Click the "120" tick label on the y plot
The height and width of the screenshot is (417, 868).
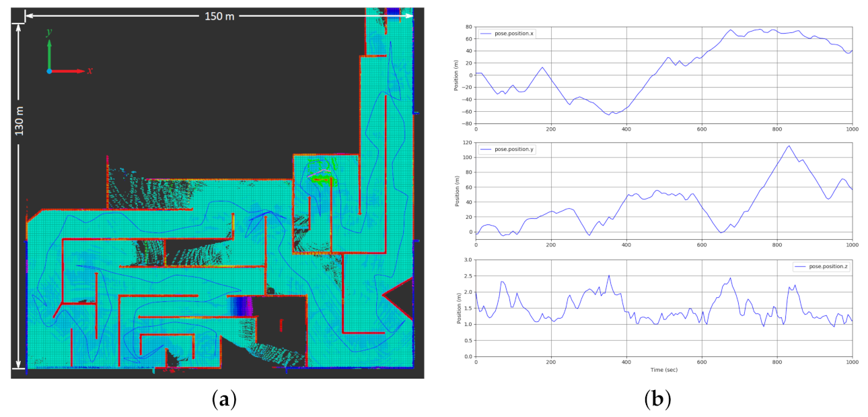coord(465,143)
